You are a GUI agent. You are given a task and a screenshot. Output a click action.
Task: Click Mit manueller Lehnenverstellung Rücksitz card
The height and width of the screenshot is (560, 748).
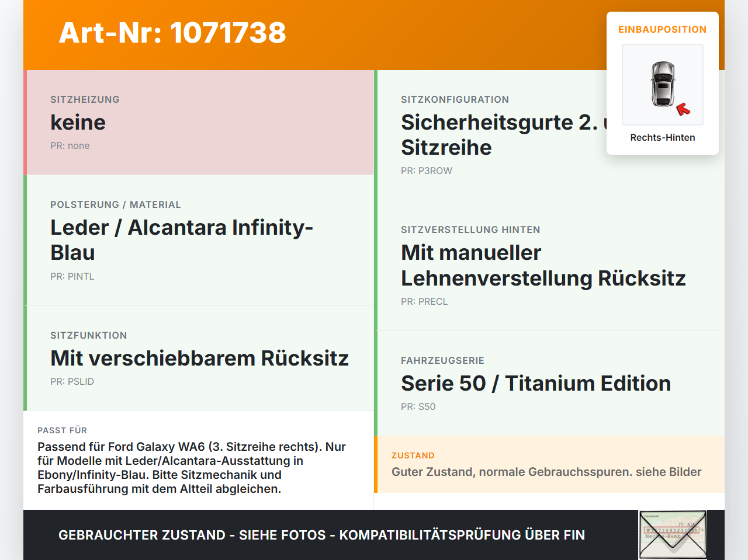549,266
